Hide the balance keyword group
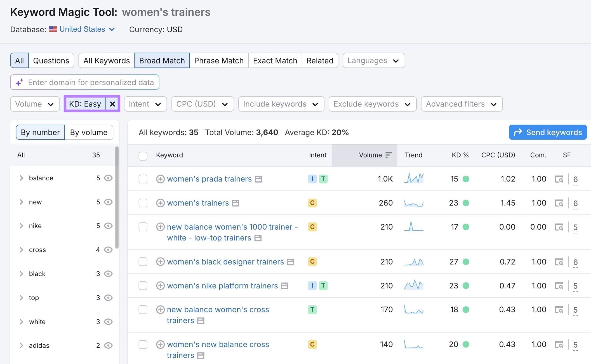Image resolution: width=591 pixels, height=364 pixels. [108, 178]
